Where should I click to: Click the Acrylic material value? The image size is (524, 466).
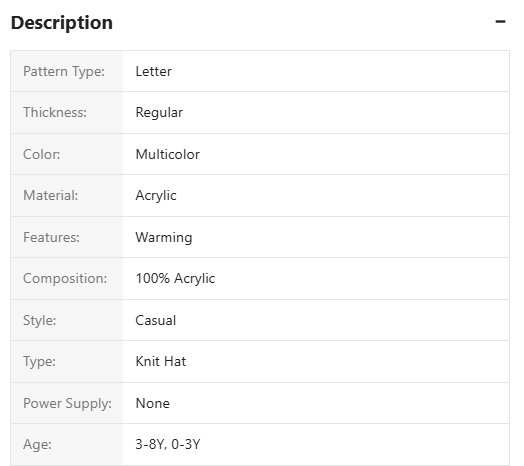point(156,196)
